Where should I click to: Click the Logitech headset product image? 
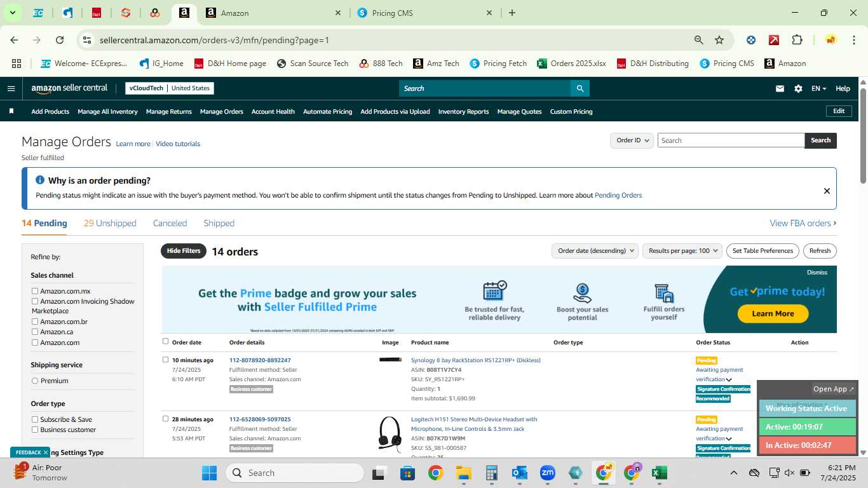click(390, 434)
